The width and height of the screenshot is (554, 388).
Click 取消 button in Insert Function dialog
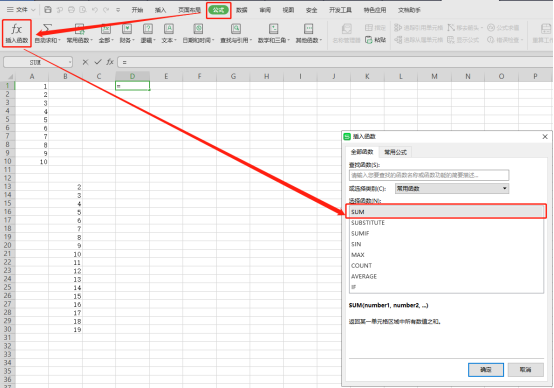tap(525, 370)
